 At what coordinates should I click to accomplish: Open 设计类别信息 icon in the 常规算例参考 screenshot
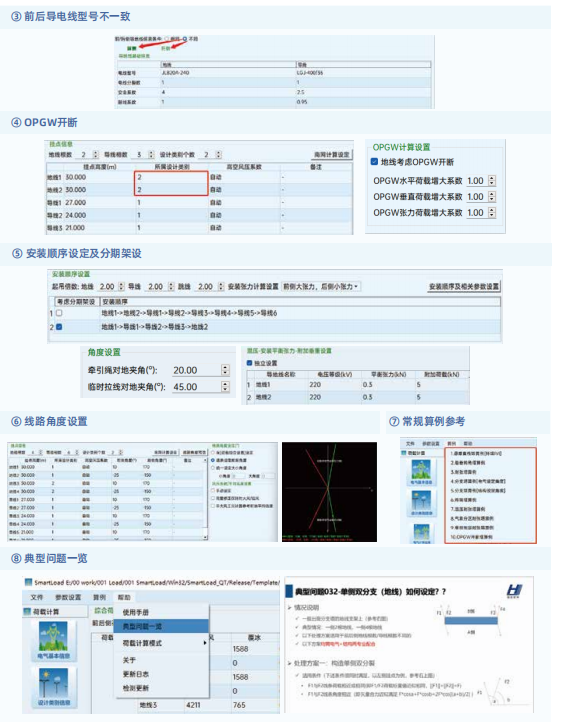pyautogui.click(x=421, y=503)
